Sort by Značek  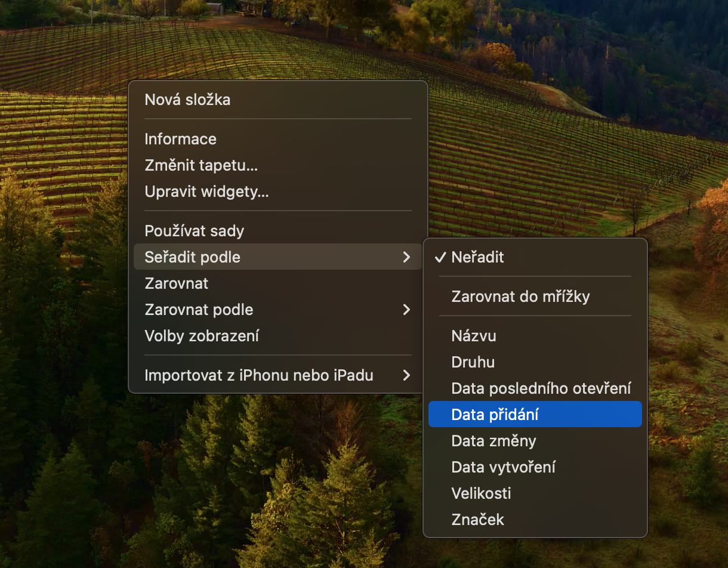pyautogui.click(x=477, y=520)
